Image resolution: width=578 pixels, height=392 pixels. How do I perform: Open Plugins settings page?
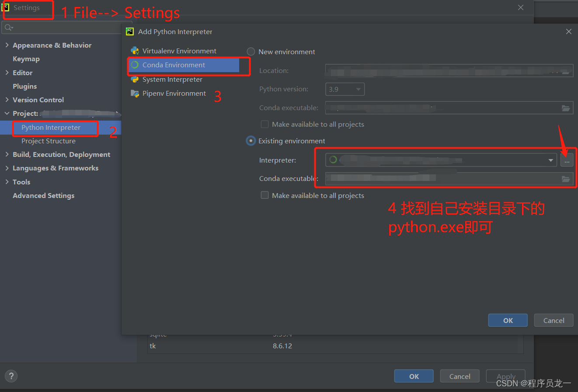click(x=25, y=86)
